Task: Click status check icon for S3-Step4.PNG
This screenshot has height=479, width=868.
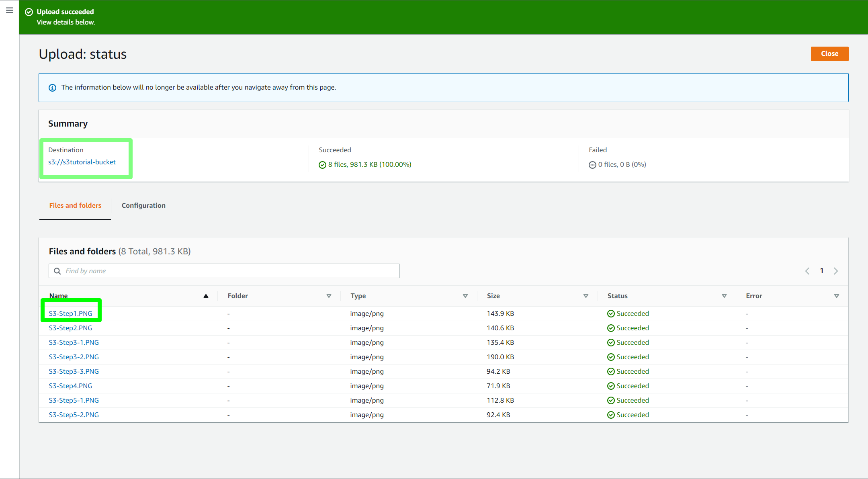Action: tap(611, 386)
